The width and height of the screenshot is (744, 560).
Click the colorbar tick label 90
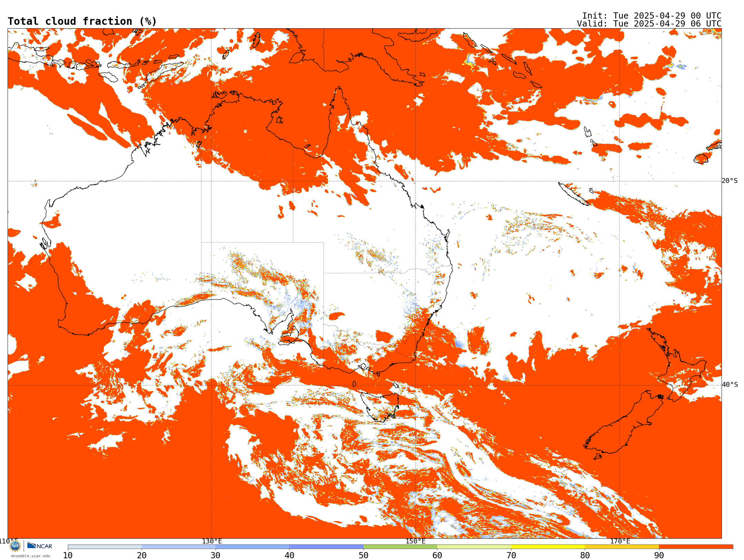click(x=659, y=556)
